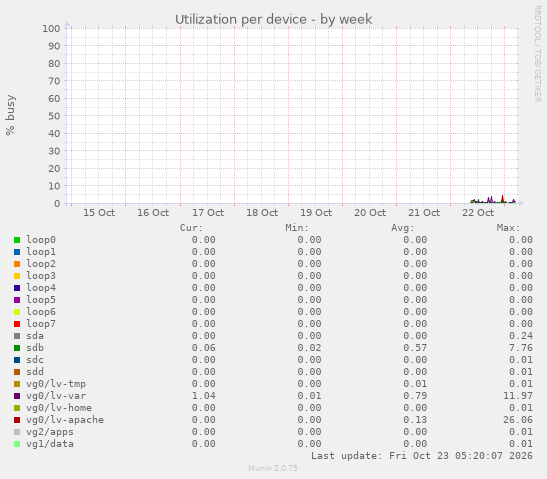Image resolution: width=547 pixels, height=479 pixels.
Task: Click the 'sdb' legend label
Action: point(35,348)
